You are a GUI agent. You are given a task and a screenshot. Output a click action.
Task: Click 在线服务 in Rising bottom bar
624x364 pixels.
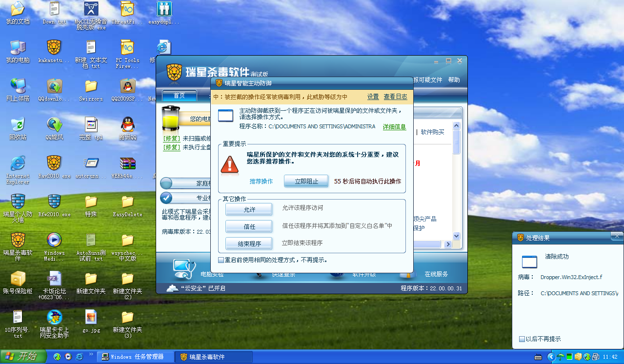click(436, 274)
